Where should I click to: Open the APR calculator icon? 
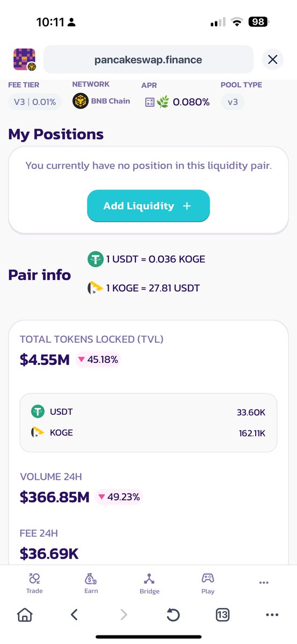tap(150, 101)
